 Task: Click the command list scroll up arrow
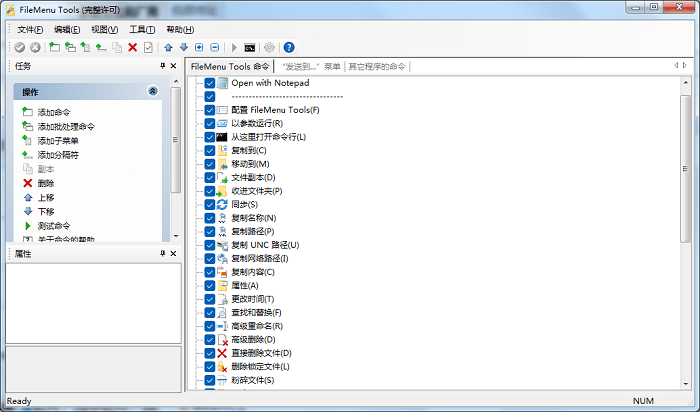tap(686, 83)
